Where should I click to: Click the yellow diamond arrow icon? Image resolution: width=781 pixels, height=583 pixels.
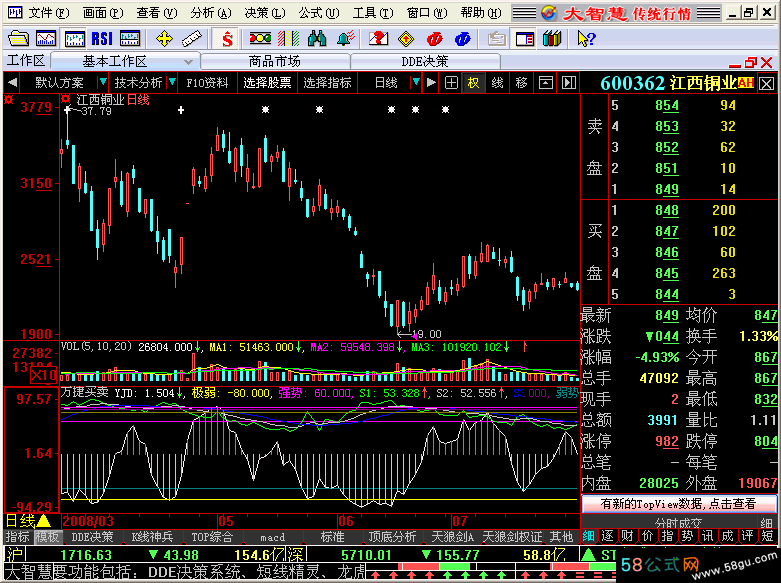[406, 38]
